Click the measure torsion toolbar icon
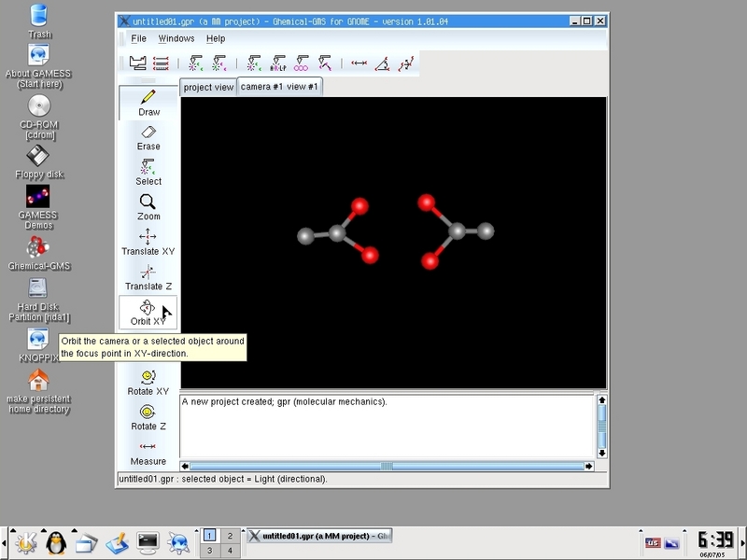 click(x=406, y=63)
